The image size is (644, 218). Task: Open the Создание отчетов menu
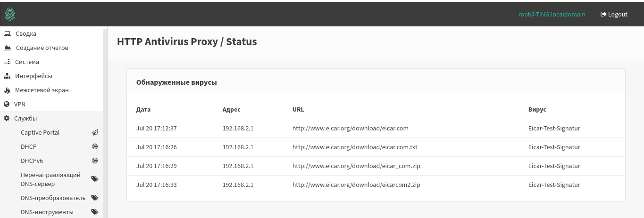tap(42, 48)
